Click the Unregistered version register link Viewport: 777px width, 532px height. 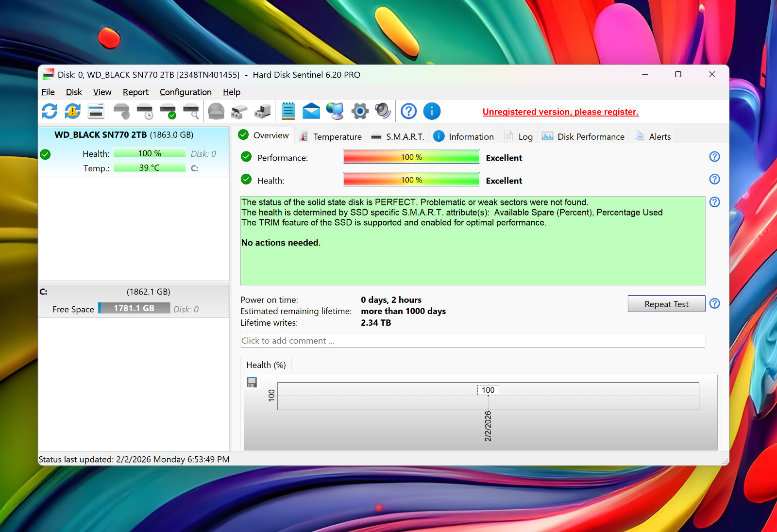coord(560,112)
